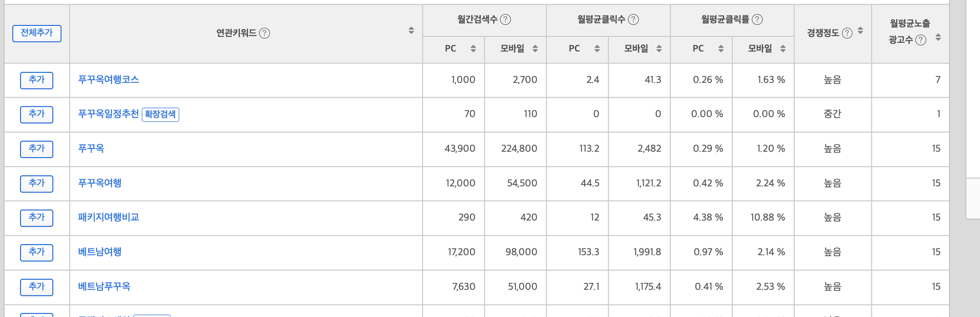Open help icon next to 월간검색수 header
980x317 pixels.
pyautogui.click(x=505, y=19)
